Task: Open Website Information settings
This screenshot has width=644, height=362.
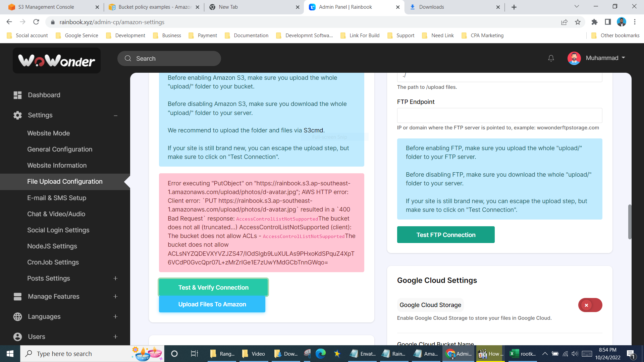Action: pyautogui.click(x=57, y=166)
